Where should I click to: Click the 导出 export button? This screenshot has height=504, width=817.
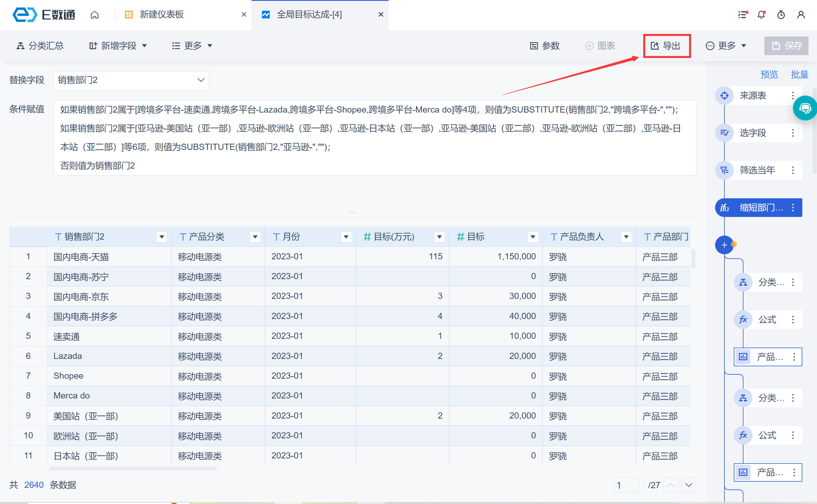(666, 46)
